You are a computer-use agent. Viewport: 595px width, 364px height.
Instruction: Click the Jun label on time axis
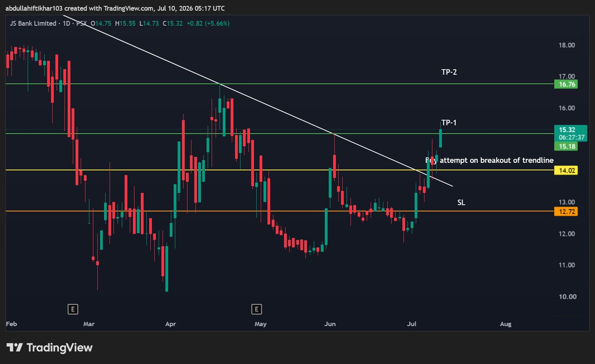(330, 324)
